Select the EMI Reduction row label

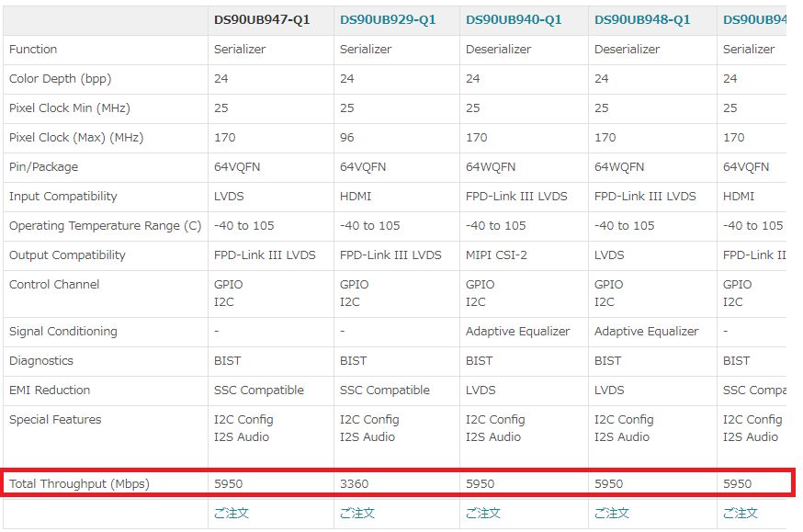click(50, 391)
